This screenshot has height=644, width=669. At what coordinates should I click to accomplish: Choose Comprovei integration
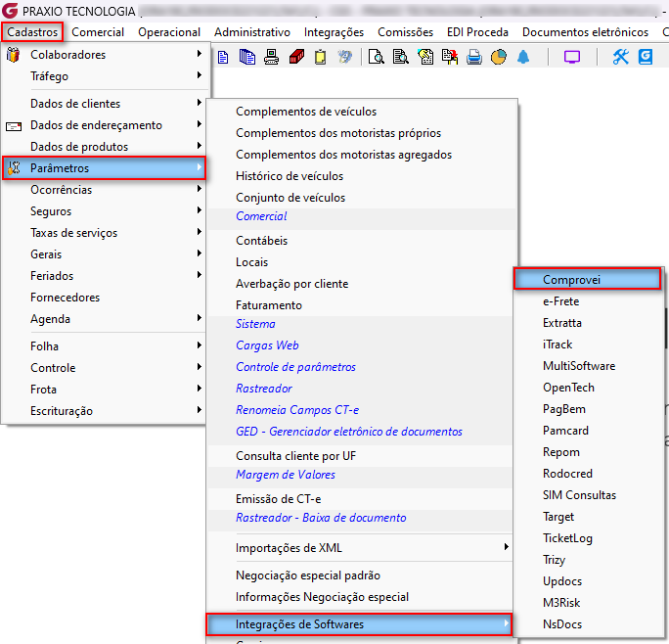[588, 280]
